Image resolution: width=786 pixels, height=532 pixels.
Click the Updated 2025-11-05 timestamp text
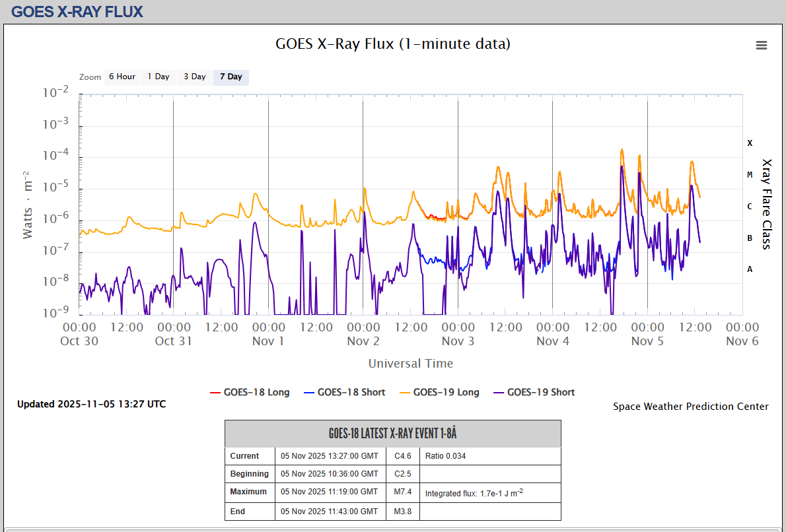(91, 404)
